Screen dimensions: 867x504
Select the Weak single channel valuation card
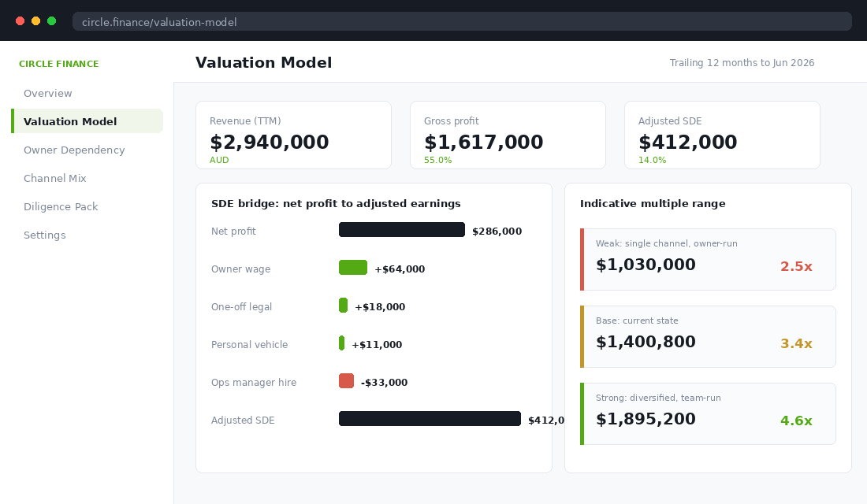click(708, 259)
